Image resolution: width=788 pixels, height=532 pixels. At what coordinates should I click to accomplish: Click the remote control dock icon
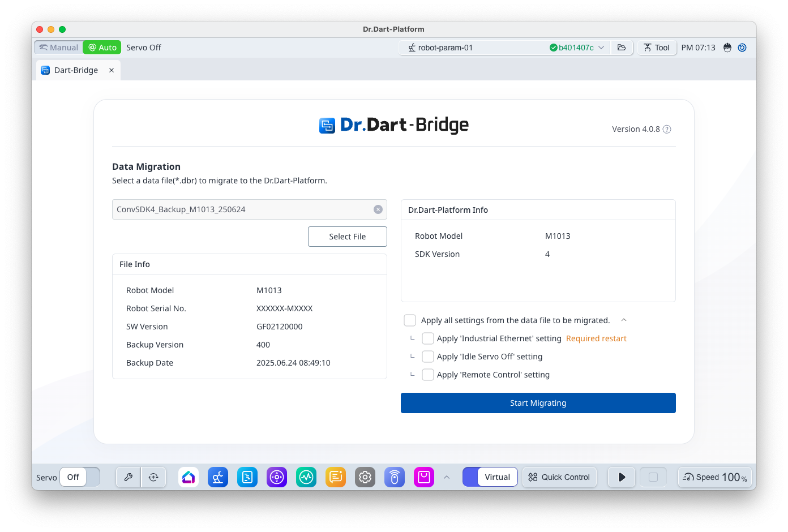pyautogui.click(x=395, y=477)
